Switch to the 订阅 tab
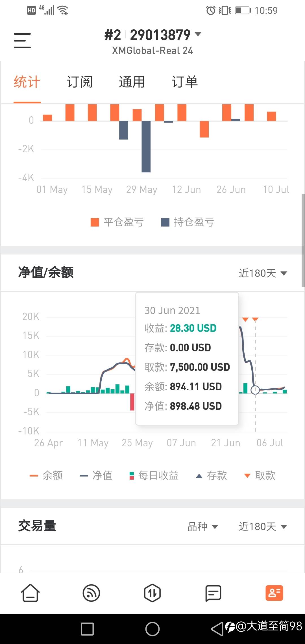Screen dimensions: 305x644 (x=80, y=82)
